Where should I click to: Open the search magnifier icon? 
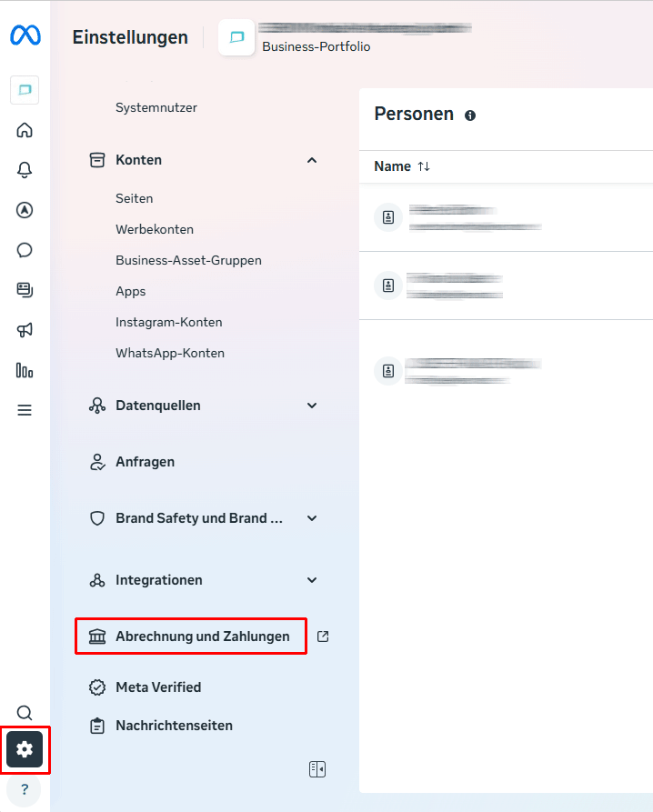[25, 713]
